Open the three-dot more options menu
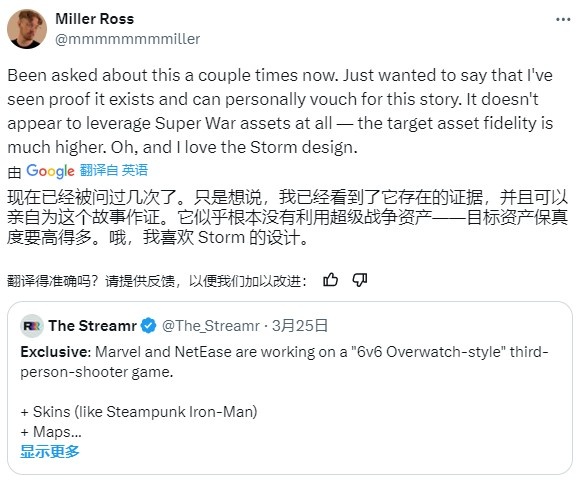The width and height of the screenshot is (588, 489). click(x=563, y=20)
